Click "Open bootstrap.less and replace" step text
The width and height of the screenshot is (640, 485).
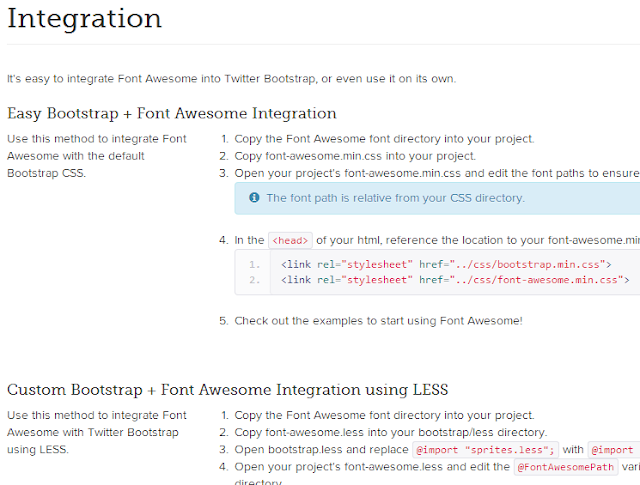[321, 449]
